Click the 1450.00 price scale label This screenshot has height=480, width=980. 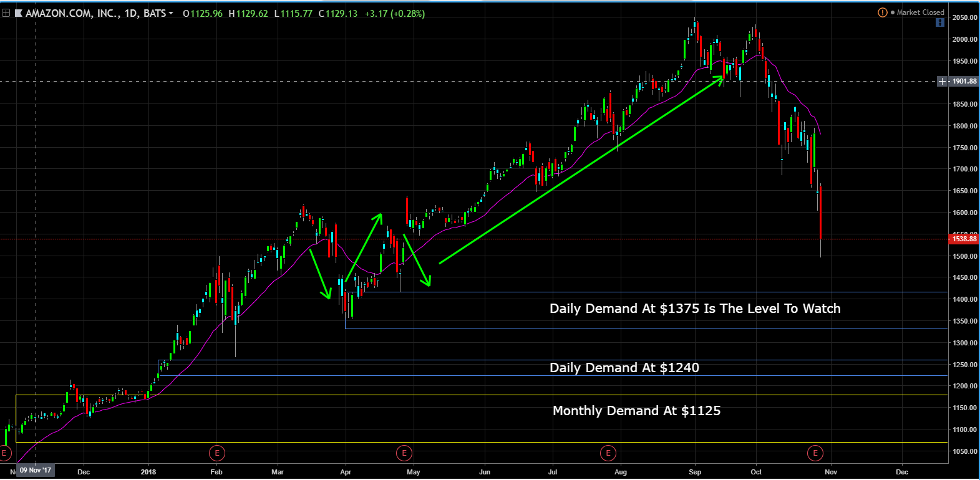pyautogui.click(x=964, y=277)
